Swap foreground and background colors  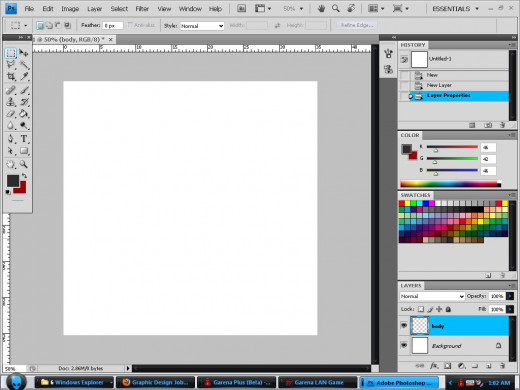pos(24,176)
